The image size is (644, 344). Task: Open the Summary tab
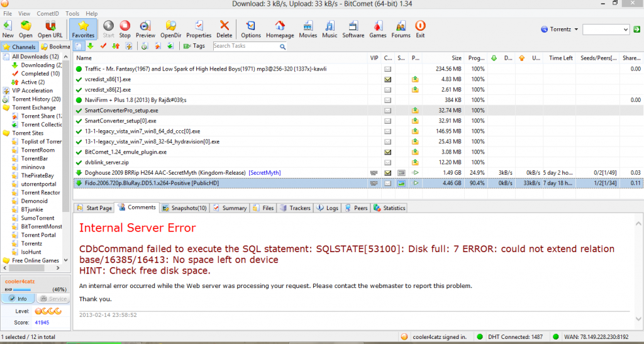point(230,208)
